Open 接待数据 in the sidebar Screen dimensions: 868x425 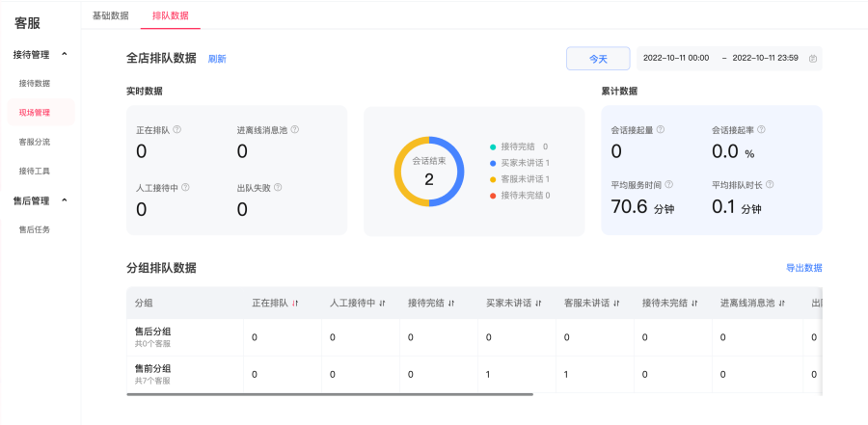(35, 84)
